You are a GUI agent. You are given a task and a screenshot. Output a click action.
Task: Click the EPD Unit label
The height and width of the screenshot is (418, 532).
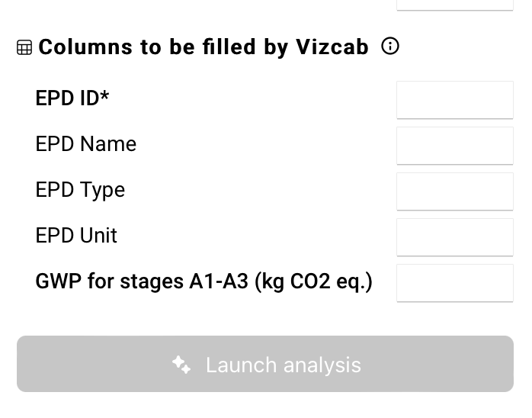coord(76,236)
